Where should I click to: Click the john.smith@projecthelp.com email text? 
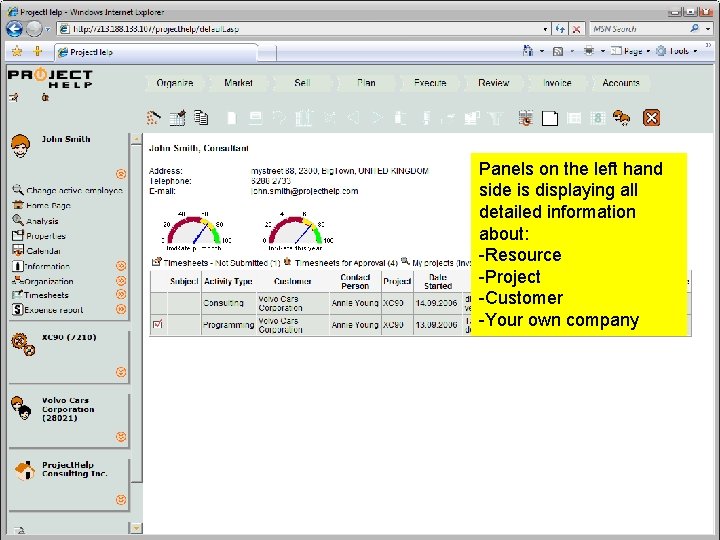[x=304, y=191]
